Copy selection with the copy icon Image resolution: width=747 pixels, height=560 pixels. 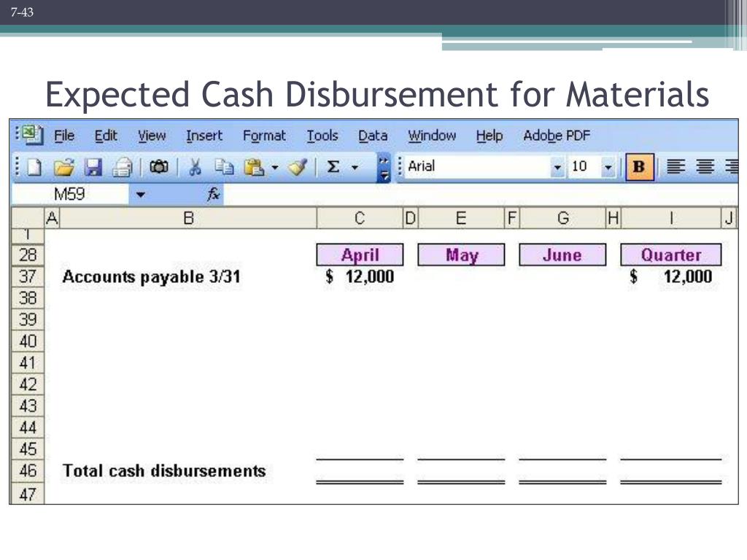pyautogui.click(x=224, y=167)
